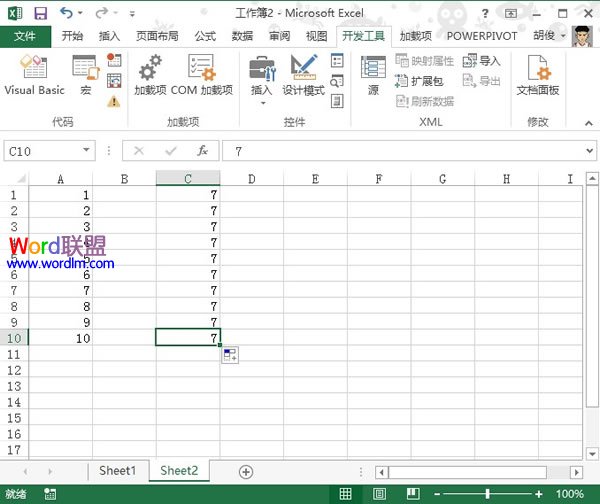Open Ribbon Display Options

pos(511,14)
